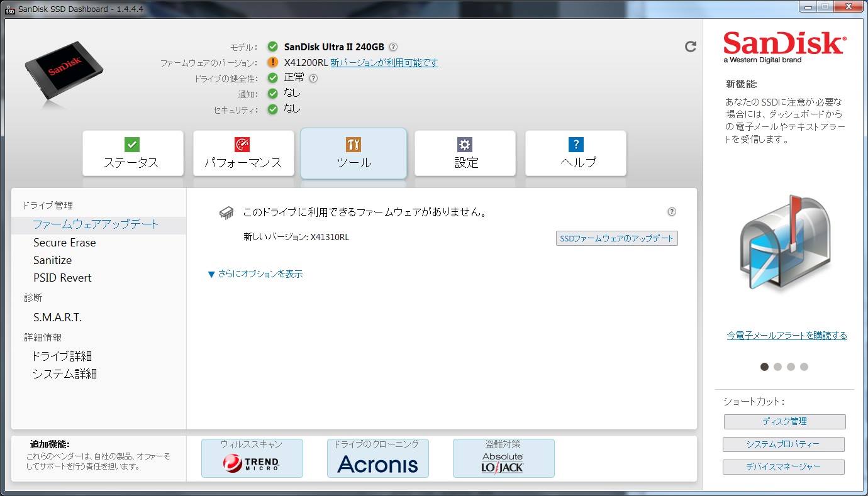This screenshot has width=868, height=496.
Task: Open the Absolute LoJack anti-theft tile
Action: click(x=504, y=458)
